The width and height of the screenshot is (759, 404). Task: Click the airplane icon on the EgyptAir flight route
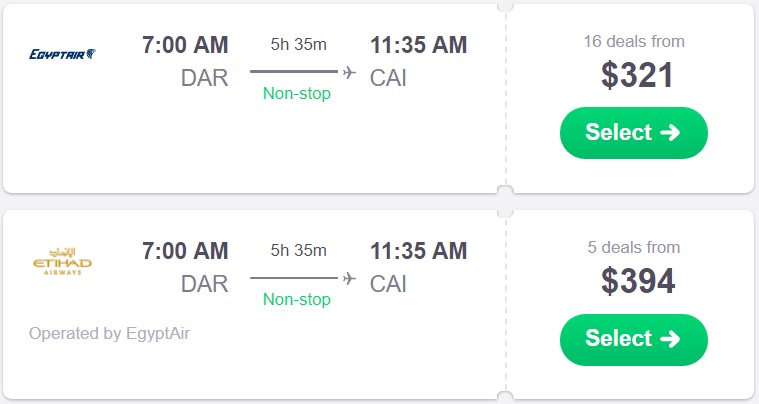[x=349, y=72]
